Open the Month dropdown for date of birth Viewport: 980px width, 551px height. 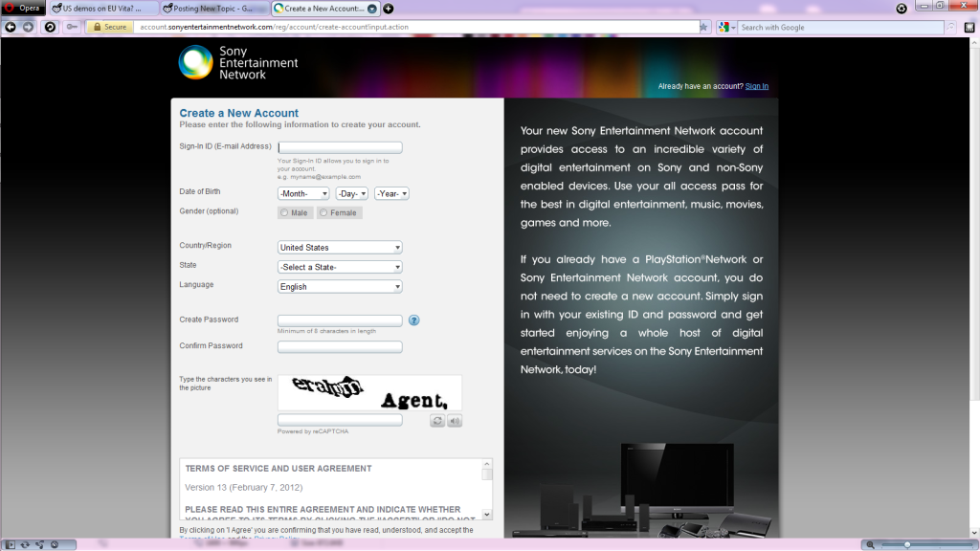(303, 193)
